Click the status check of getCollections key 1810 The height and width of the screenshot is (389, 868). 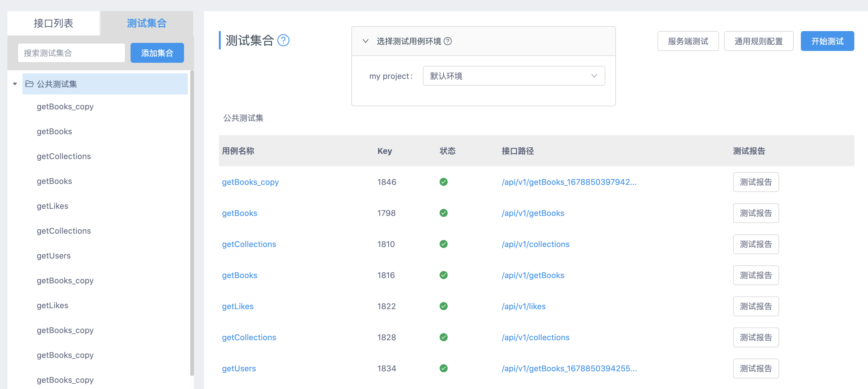(444, 244)
